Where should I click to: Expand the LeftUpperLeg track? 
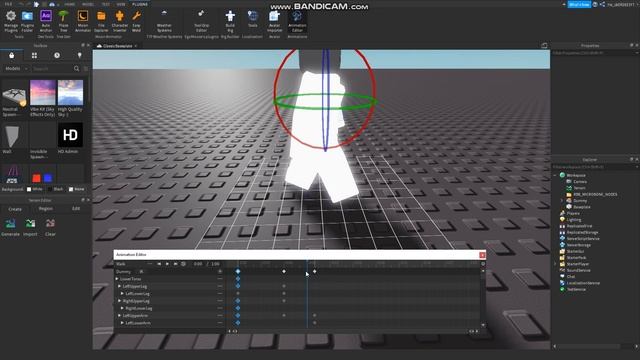(120, 286)
